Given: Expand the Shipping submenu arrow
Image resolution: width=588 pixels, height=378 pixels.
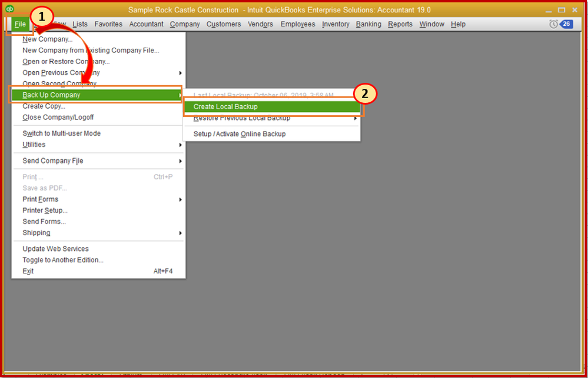Looking at the screenshot, I should pos(180,233).
